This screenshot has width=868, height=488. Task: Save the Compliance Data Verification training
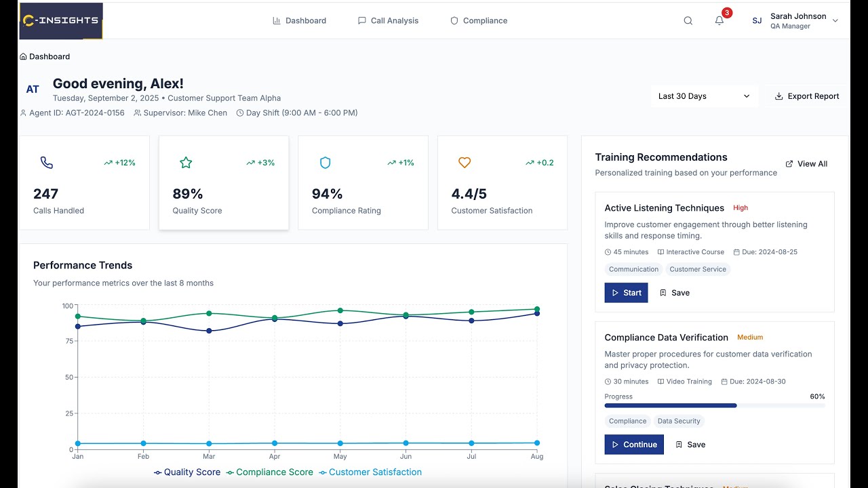tap(690, 445)
